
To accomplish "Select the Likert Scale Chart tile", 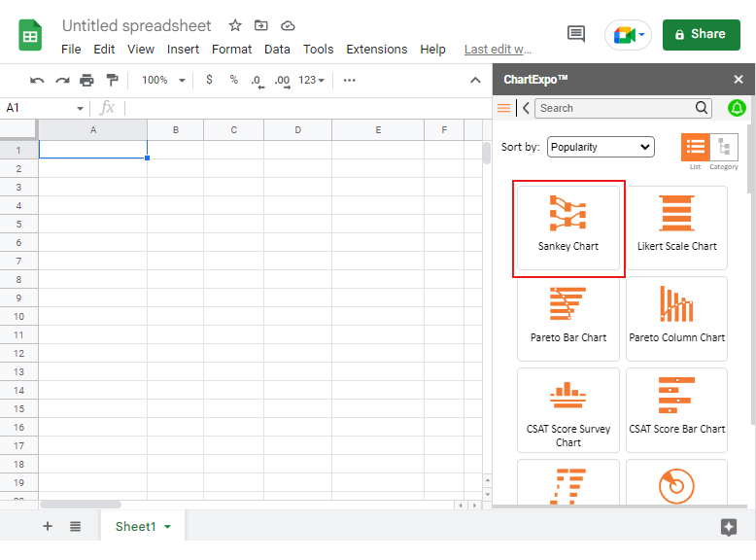I will tap(676, 227).
